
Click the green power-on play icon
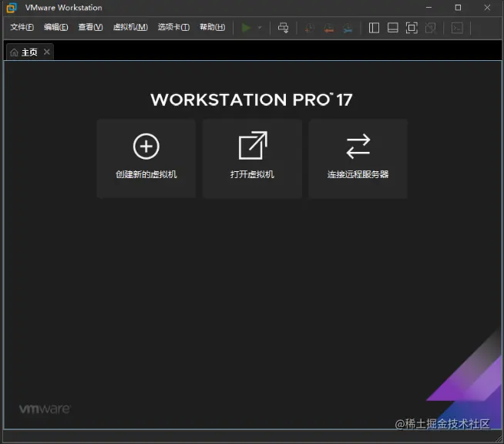tap(246, 28)
